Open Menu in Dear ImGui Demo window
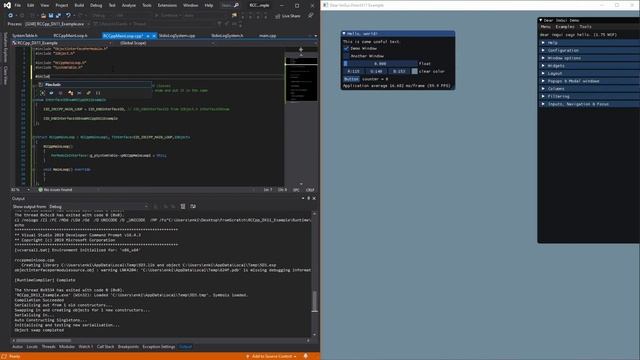Image resolution: width=640 pixels, height=360 pixels. (546, 27)
